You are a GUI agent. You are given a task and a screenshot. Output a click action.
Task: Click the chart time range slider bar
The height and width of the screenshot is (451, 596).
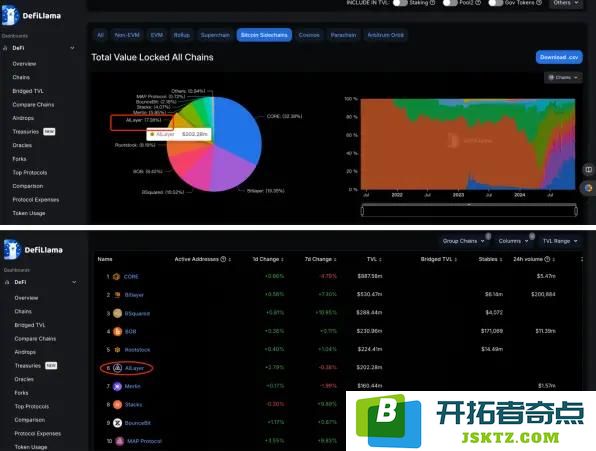469,210
